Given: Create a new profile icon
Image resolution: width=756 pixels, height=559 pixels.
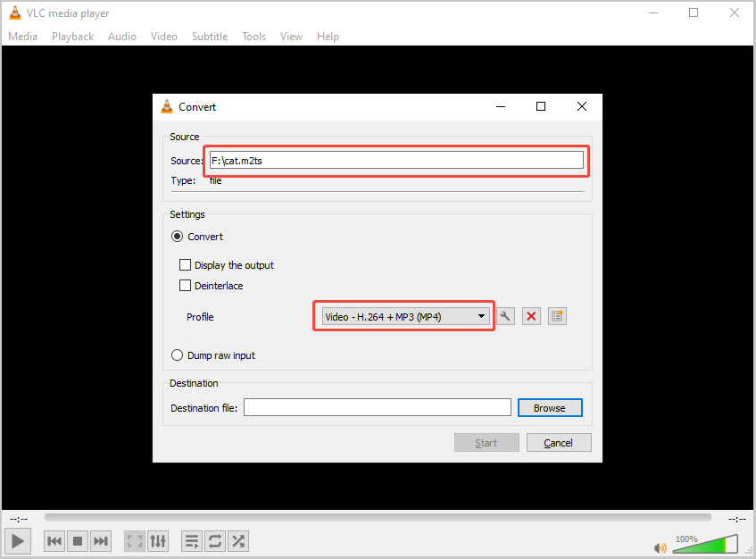Looking at the screenshot, I should pyautogui.click(x=557, y=316).
